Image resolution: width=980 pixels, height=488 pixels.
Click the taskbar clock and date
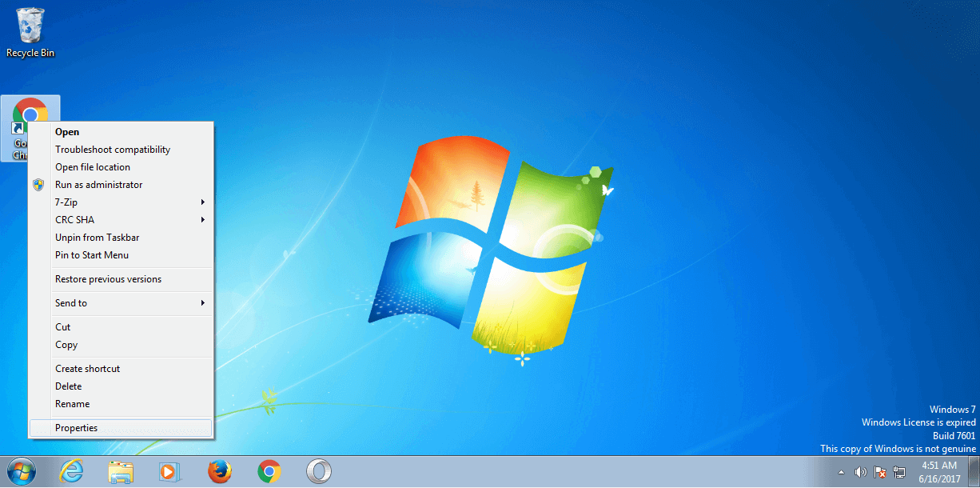click(939, 471)
